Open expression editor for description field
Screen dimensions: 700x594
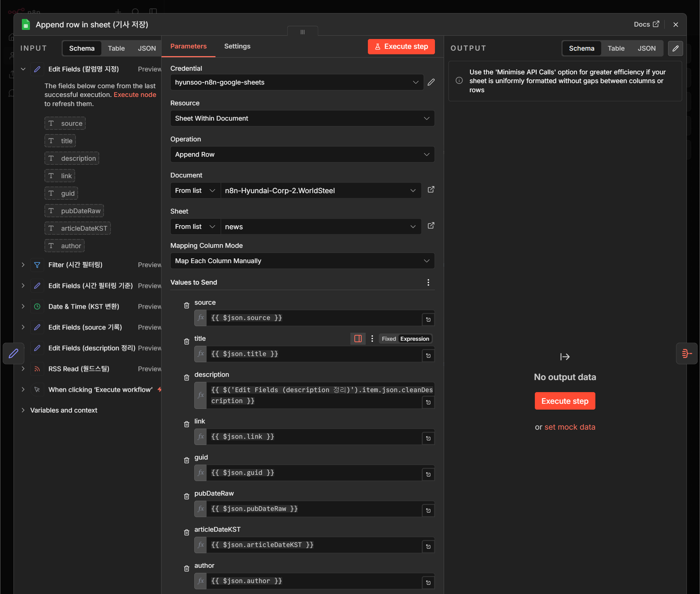[428, 402]
